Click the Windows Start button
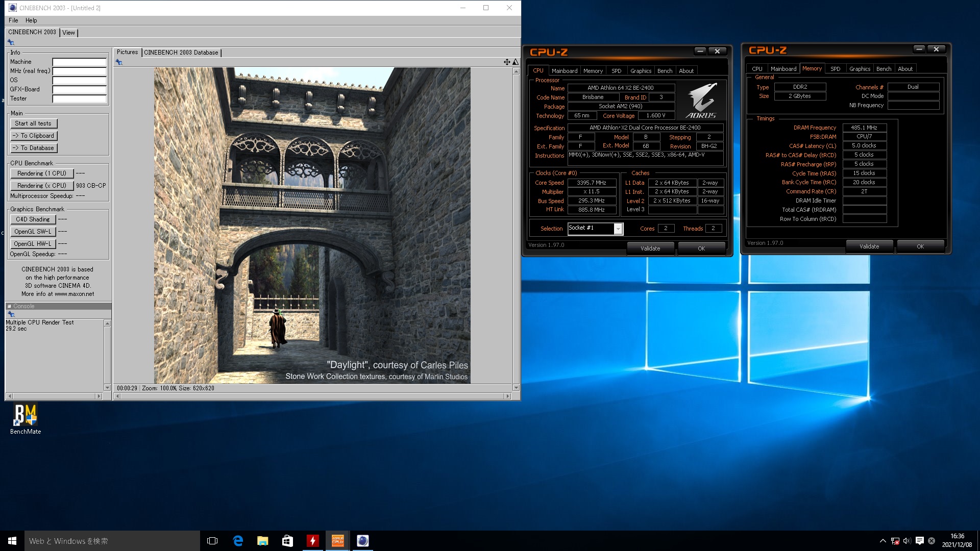 [x=12, y=541]
